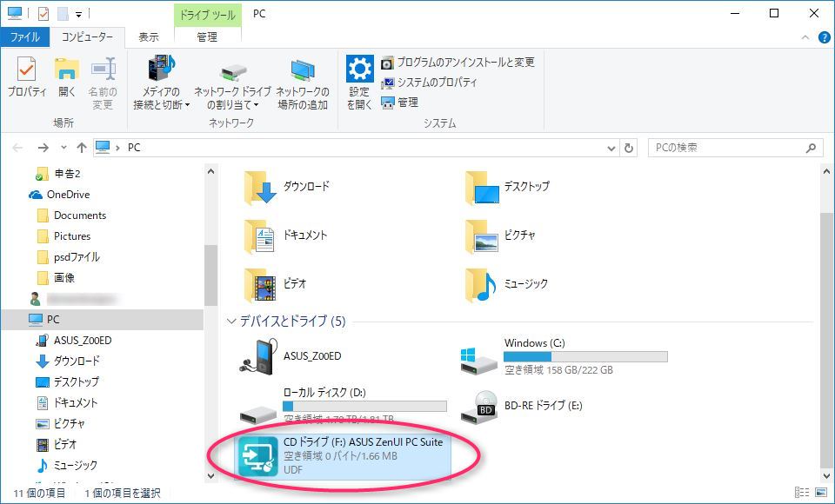Viewport: 835px width, 504px height.
Task: Click the Up one level arrow
Action: click(x=82, y=148)
